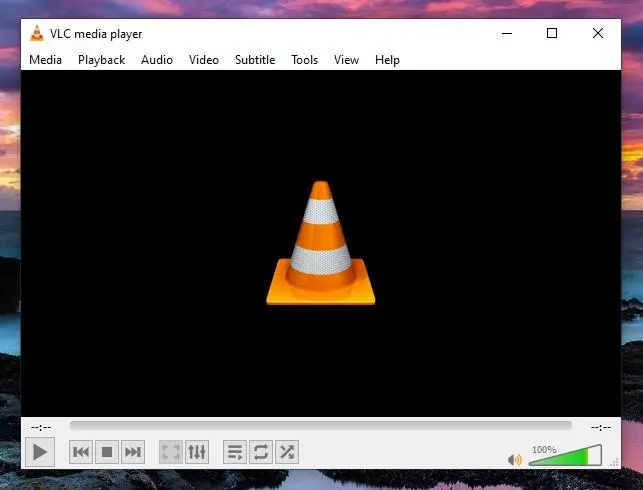Toggle loop repeat mode
The width and height of the screenshot is (643, 490).
tap(261, 452)
